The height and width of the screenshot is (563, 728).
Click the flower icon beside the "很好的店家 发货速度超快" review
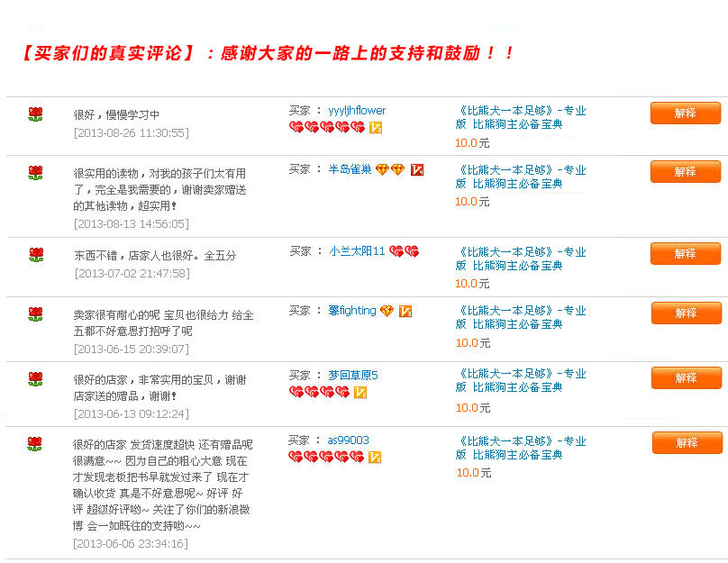(x=35, y=444)
